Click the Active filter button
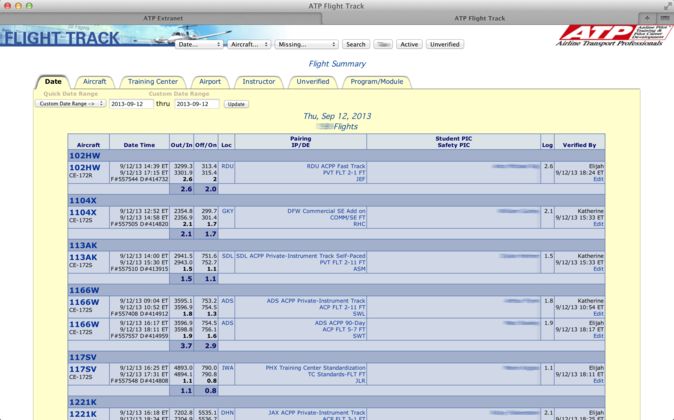This screenshot has width=674, height=420. 409,45
